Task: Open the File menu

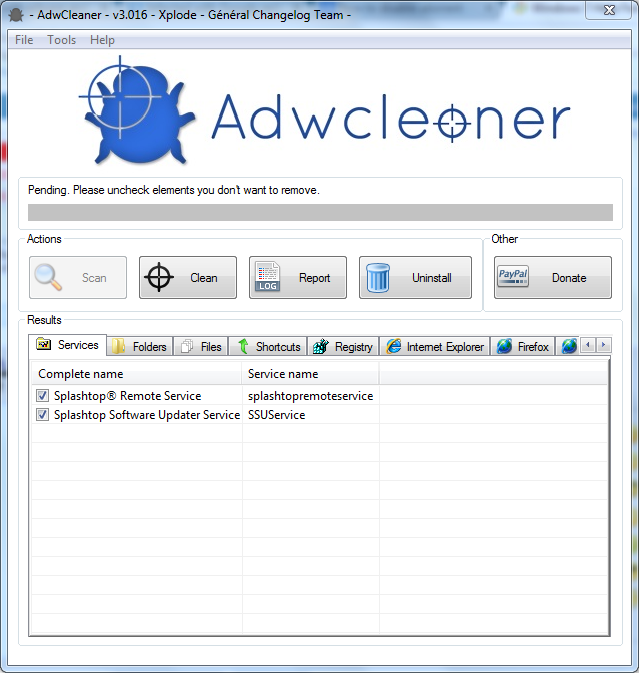Action: click(24, 40)
